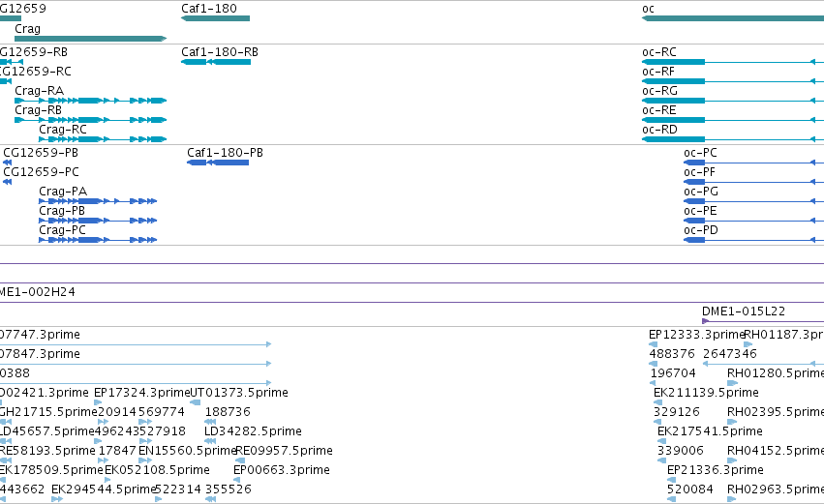The image size is (824, 504).
Task: Click the oc gene label
Action: (648, 9)
